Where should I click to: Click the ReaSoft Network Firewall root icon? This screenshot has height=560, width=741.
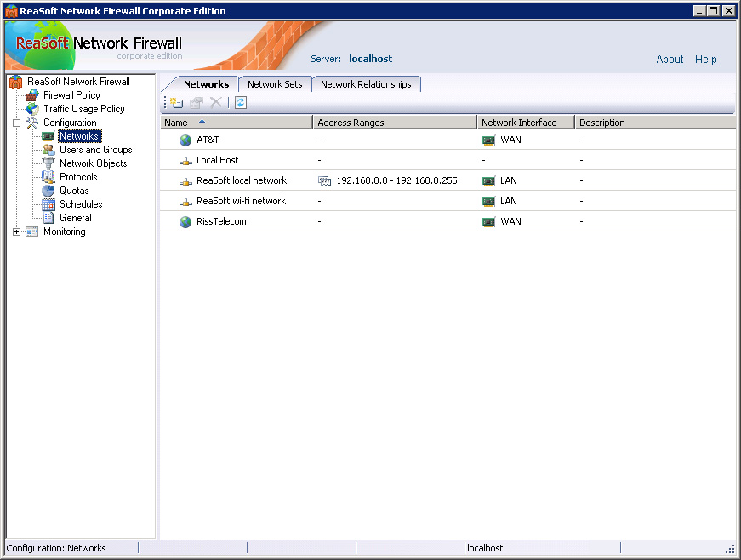16,82
